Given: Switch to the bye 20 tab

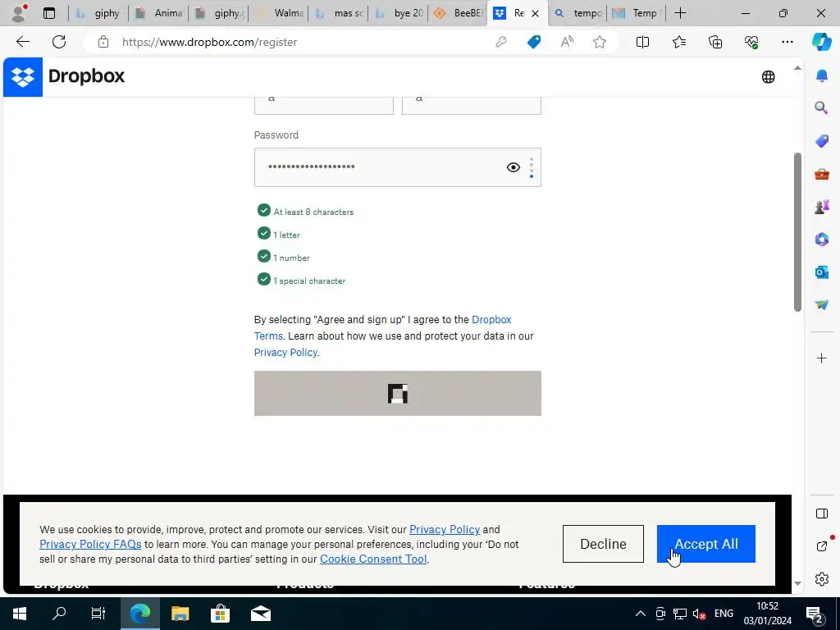Looking at the screenshot, I should (399, 13).
